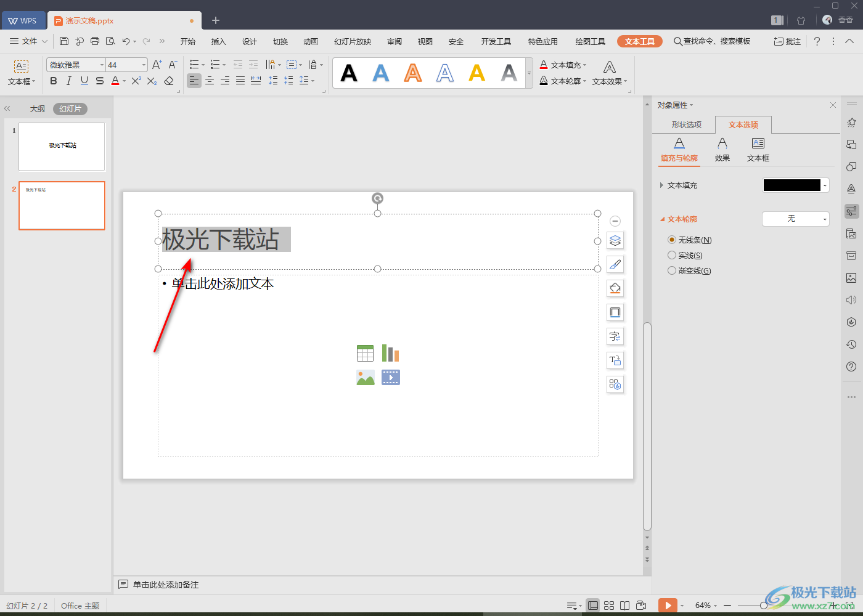Switch to reading view icon
The width and height of the screenshot is (863, 616).
(x=624, y=606)
